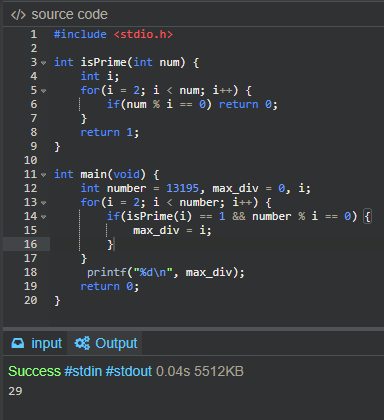
Task: Fold the for loop at line 13
Action: point(43,203)
